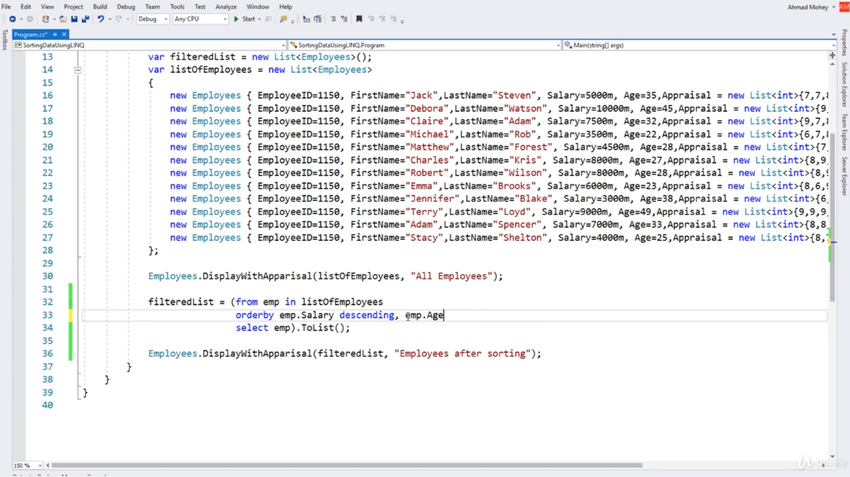Open the Test menu
Screen dimensions: 850x477
(x=200, y=7)
